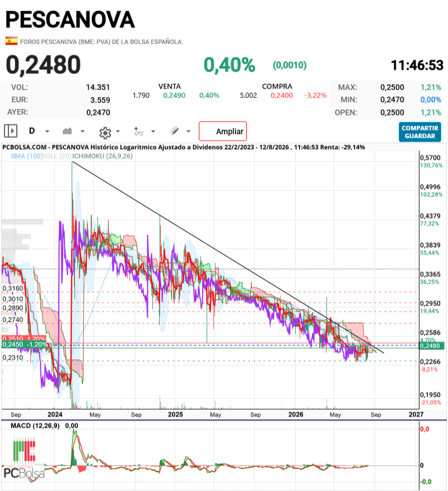Expand the timeframe dropdown arrow next to D
This screenshot has height=491, width=448.
[x=47, y=132]
